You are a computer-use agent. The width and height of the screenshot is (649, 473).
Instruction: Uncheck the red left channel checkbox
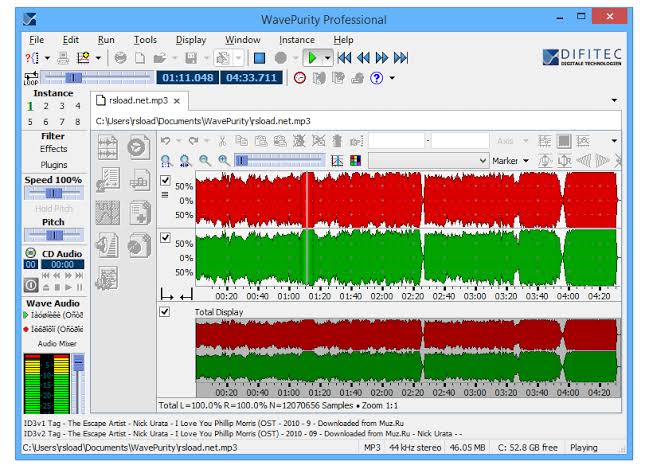click(165, 180)
